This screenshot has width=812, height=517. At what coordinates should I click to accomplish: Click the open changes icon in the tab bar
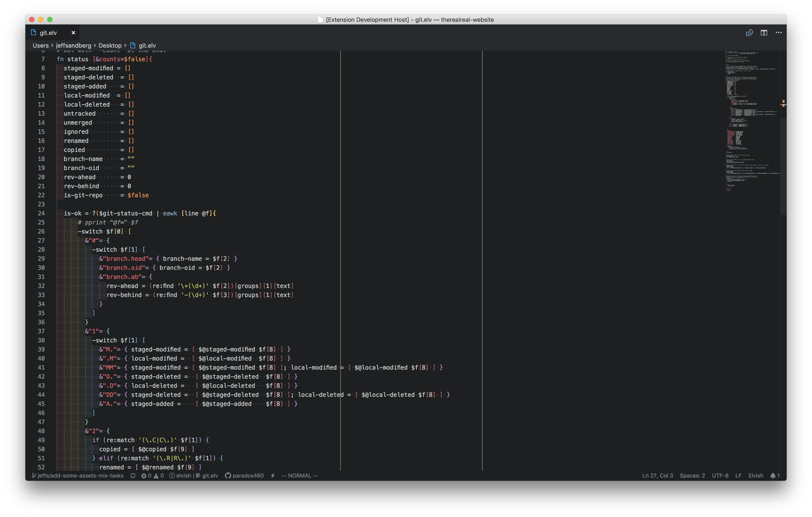click(x=749, y=33)
